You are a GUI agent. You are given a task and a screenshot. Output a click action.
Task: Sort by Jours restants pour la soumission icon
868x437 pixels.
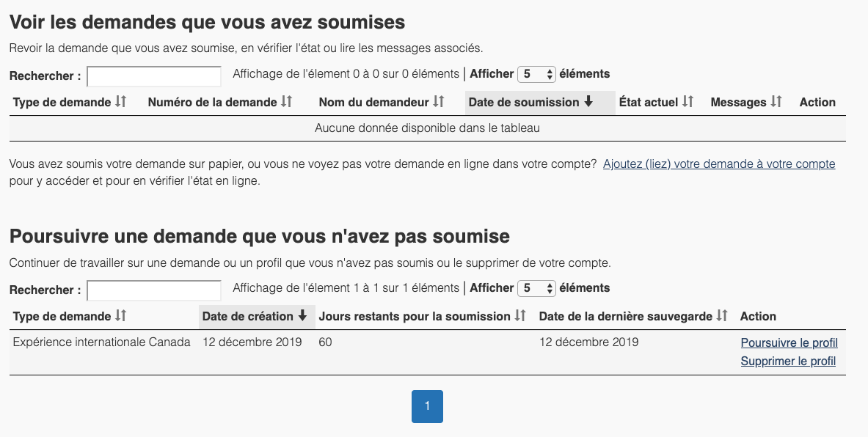520,316
